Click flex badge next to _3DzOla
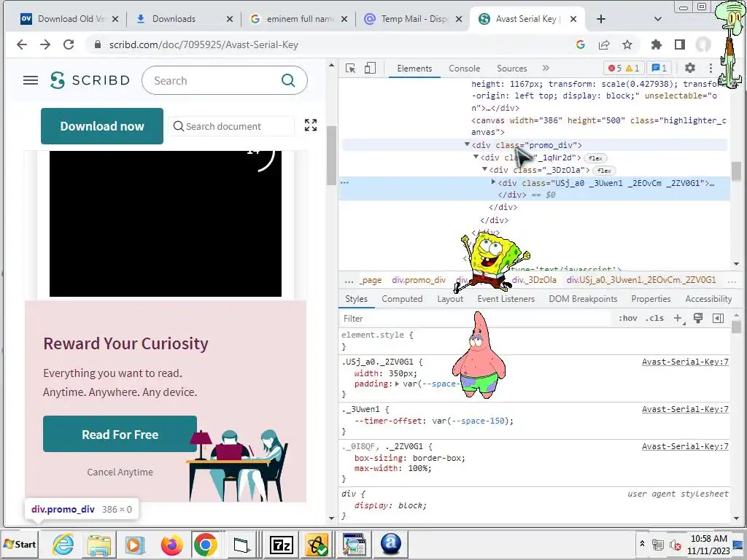Viewport: 747px width, 560px height. tap(604, 171)
